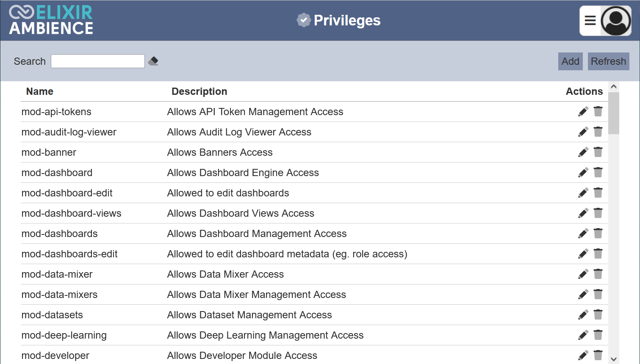
Task: Sort by the Name column header
Action: tap(40, 91)
